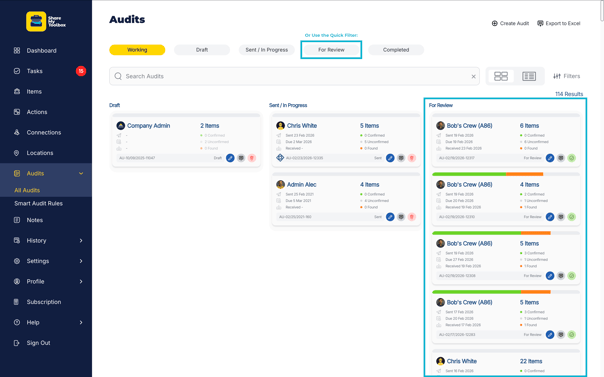604x377 pixels.
Task: Click Export to Excel
Action: [559, 23]
